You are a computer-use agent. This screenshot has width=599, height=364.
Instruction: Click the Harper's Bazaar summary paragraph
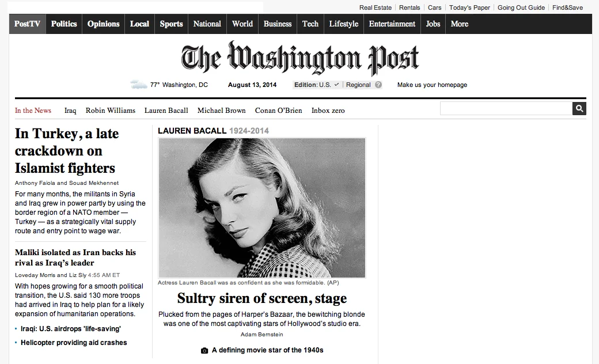coord(261,319)
